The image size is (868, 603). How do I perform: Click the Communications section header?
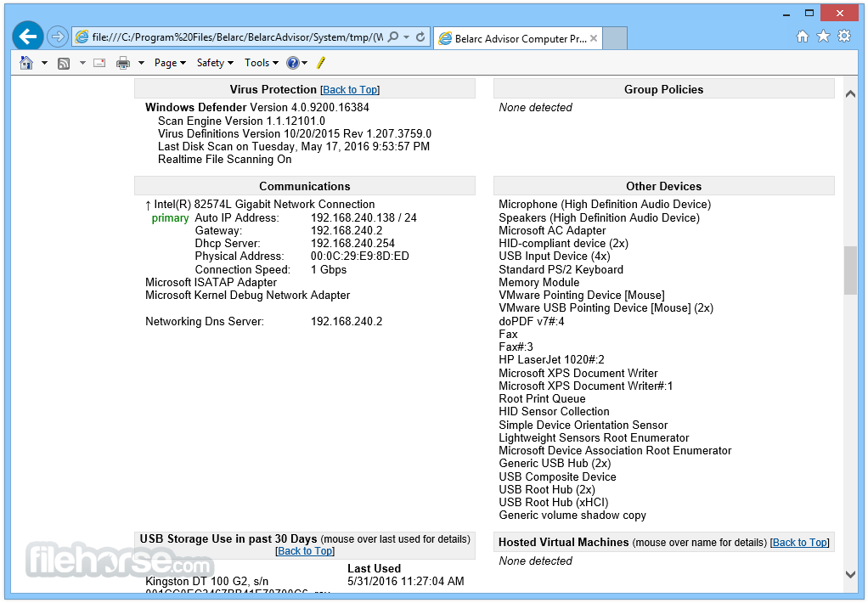(x=304, y=186)
